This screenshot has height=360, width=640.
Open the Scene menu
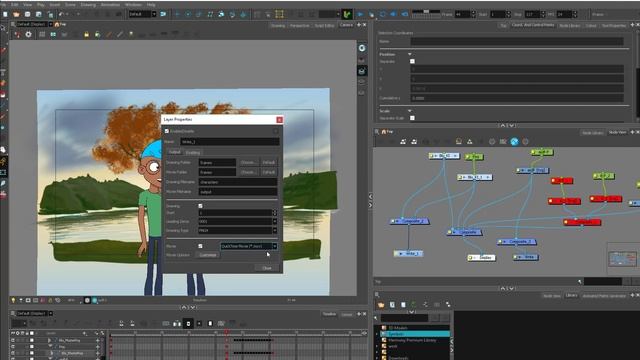tap(70, 4)
